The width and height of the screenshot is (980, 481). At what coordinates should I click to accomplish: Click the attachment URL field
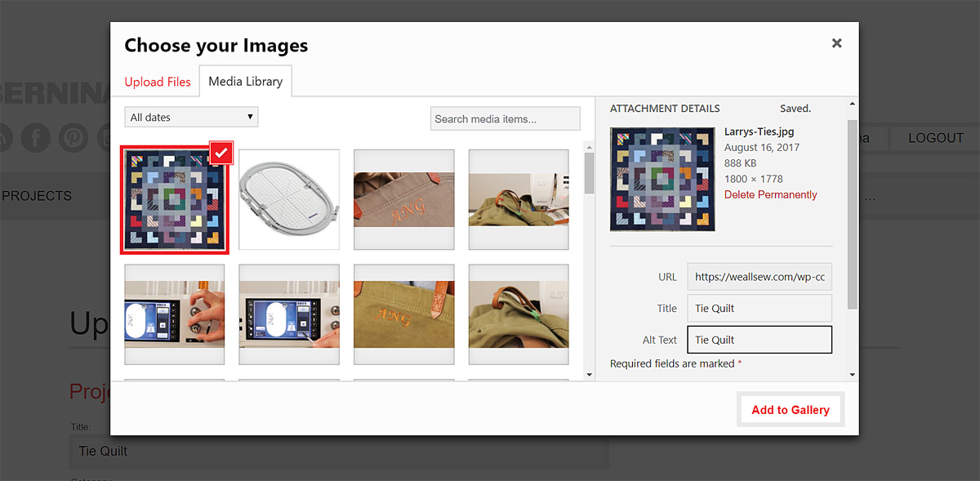click(x=759, y=277)
